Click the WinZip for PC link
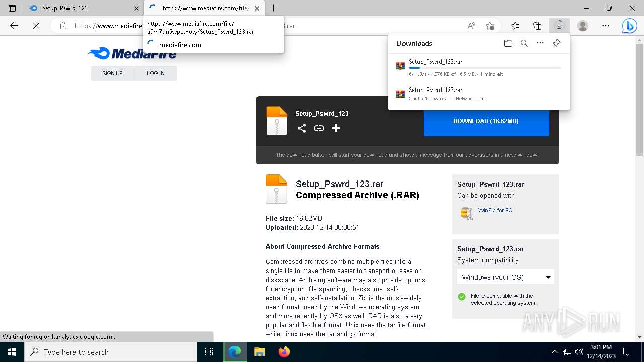 point(495,210)
